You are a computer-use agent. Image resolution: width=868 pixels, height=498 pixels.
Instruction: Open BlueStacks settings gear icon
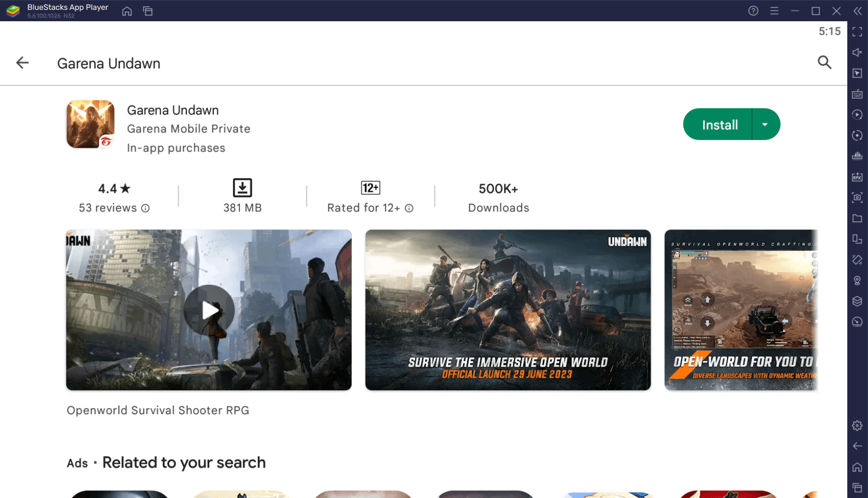coord(857,426)
